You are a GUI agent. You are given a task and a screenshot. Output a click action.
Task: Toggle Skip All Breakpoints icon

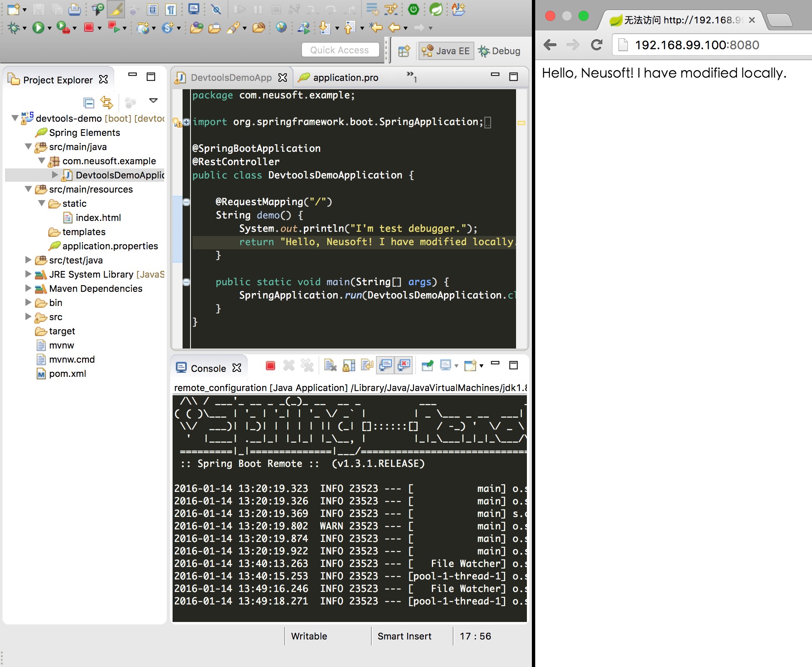click(x=216, y=9)
